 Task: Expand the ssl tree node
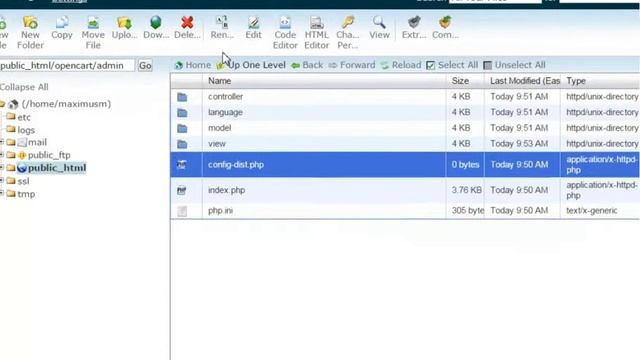click(2, 181)
